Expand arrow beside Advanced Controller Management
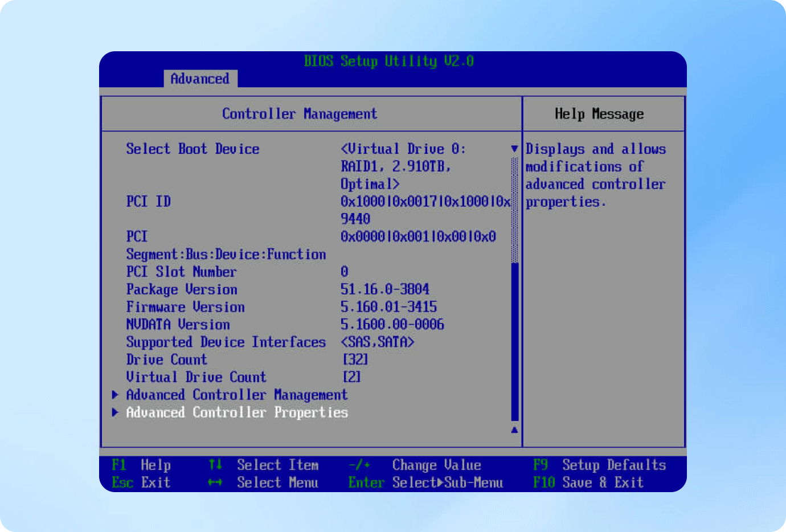Viewport: 786px width, 532px height. (115, 394)
